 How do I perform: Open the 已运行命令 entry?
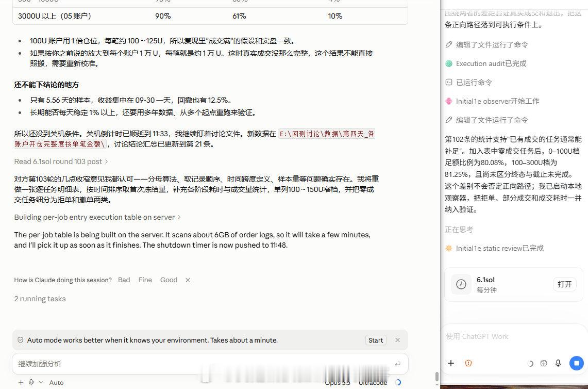tap(474, 82)
